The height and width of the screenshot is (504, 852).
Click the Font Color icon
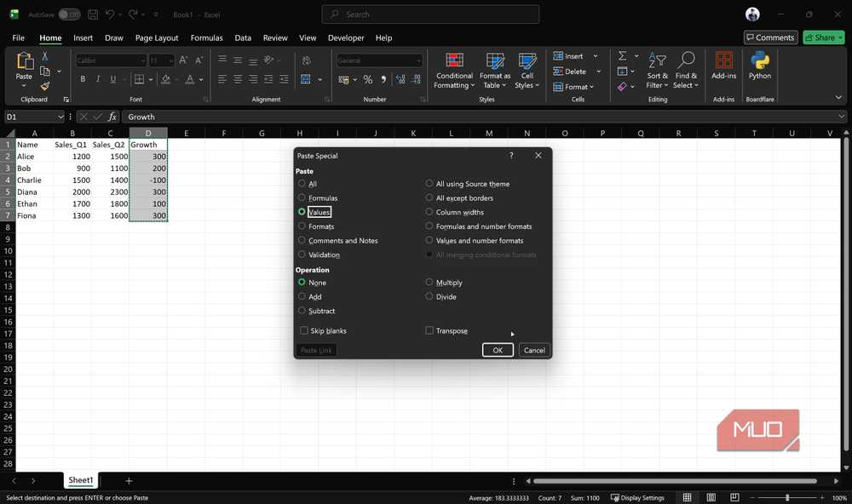click(x=190, y=79)
